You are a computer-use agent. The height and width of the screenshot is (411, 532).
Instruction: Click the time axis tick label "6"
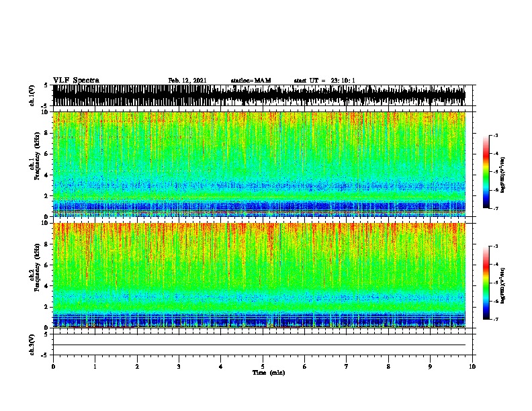(x=305, y=367)
